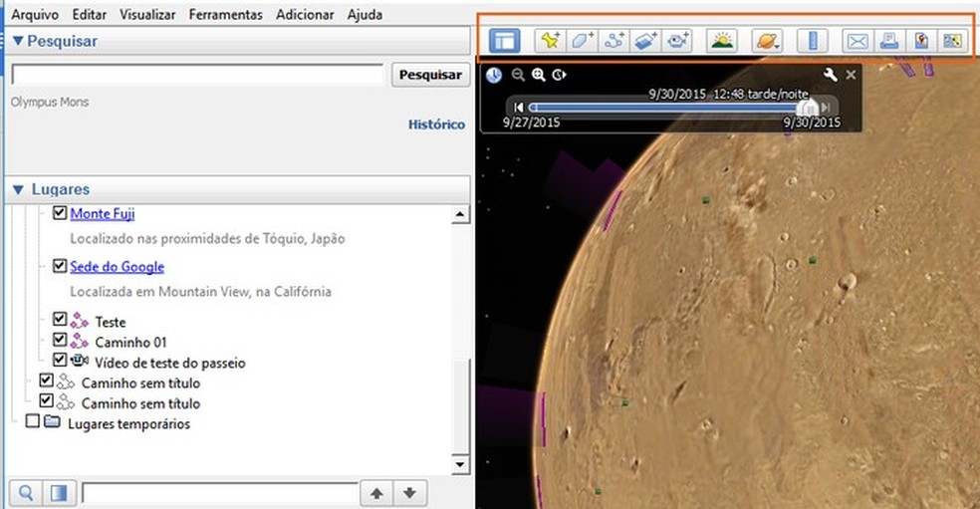Close the time slider panel
The height and width of the screenshot is (509, 980).
tap(851, 75)
